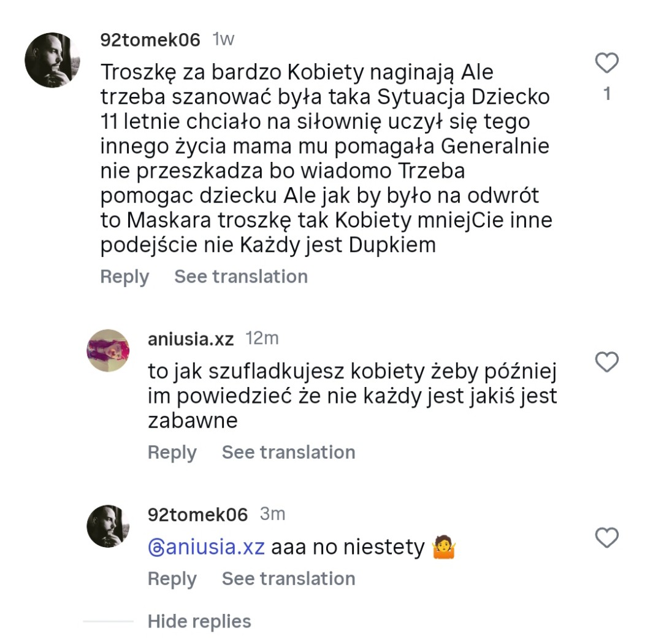View the like count on the top comment

click(607, 94)
